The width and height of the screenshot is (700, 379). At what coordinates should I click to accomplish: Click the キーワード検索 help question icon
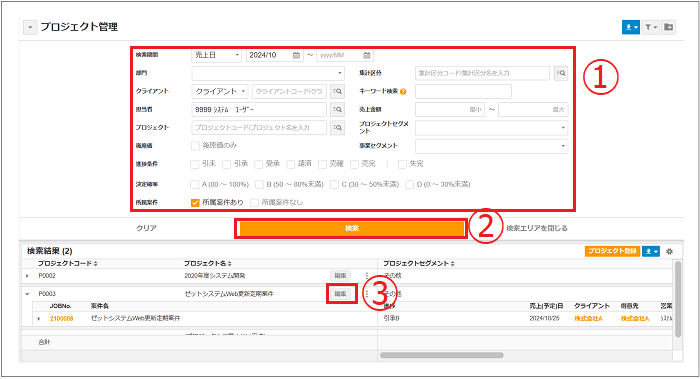(403, 92)
